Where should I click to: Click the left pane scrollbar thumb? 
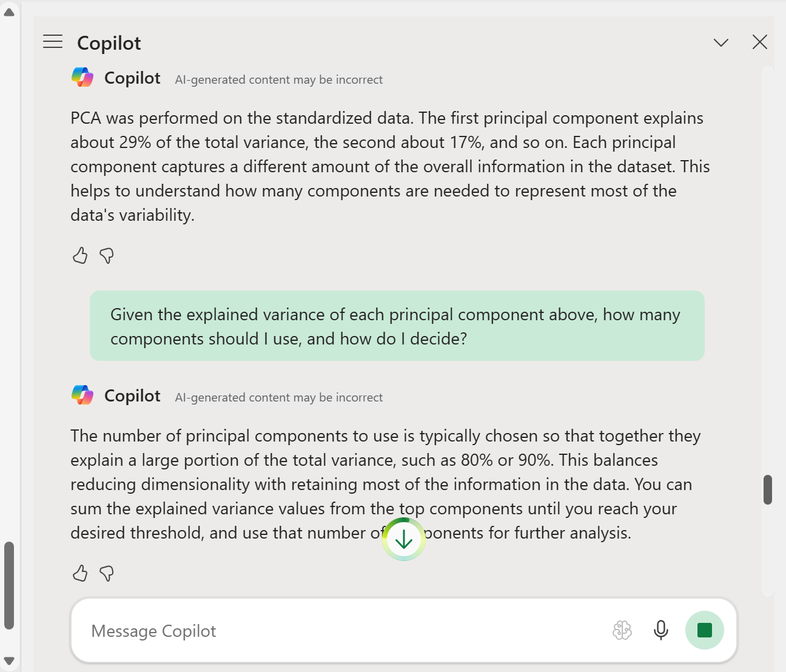pyautogui.click(x=9, y=585)
